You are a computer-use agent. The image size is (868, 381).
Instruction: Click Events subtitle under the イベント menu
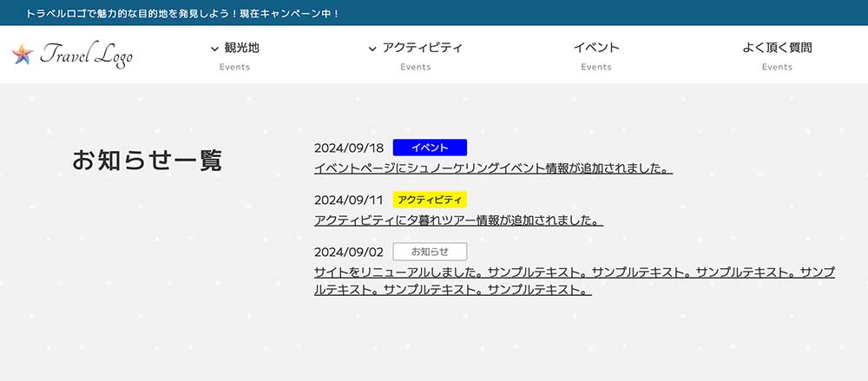pos(596,67)
